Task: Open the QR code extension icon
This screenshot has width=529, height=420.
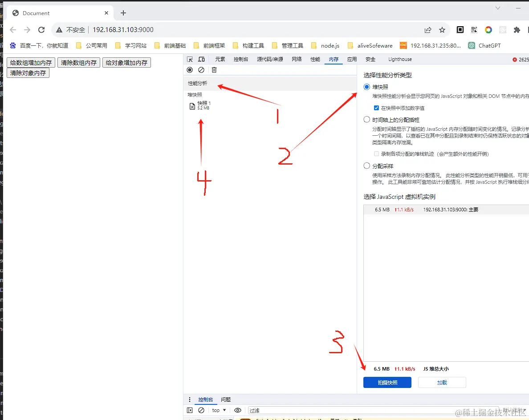Action: [x=474, y=30]
